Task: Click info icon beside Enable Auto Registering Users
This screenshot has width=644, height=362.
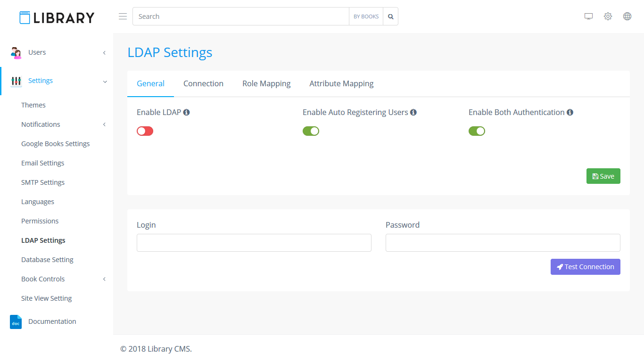Action: [413, 113]
